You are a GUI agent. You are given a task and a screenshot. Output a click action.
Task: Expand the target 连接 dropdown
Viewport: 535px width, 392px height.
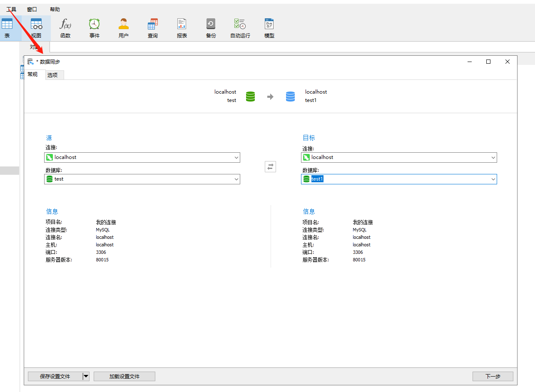[x=493, y=157]
